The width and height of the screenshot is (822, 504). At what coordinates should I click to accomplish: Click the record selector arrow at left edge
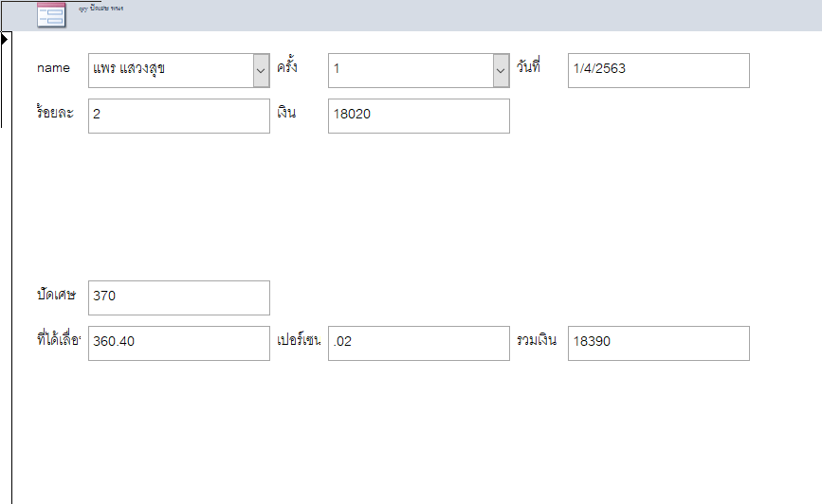5,39
